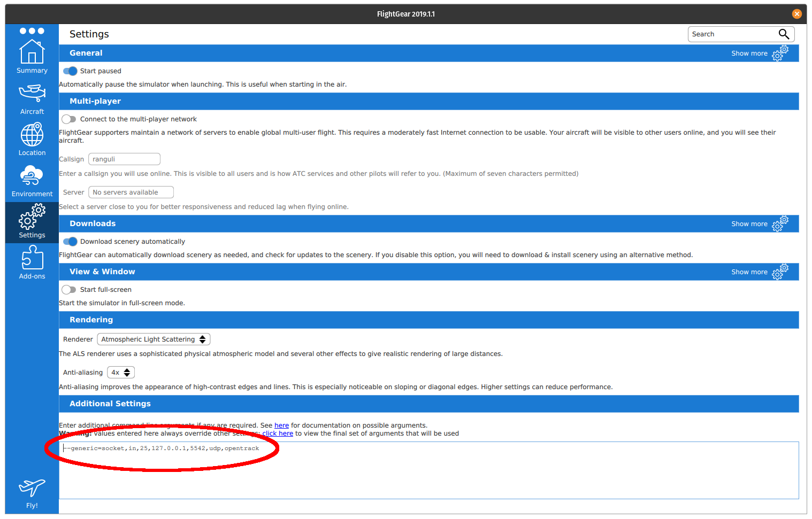Viewport: 812px width, 519px height.
Task: Open the Environment cloud icon
Action: 32,175
